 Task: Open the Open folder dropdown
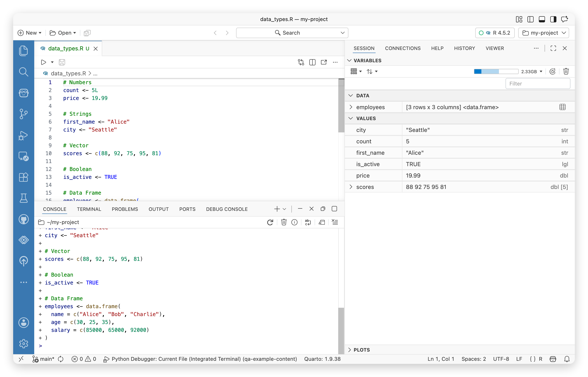click(63, 33)
